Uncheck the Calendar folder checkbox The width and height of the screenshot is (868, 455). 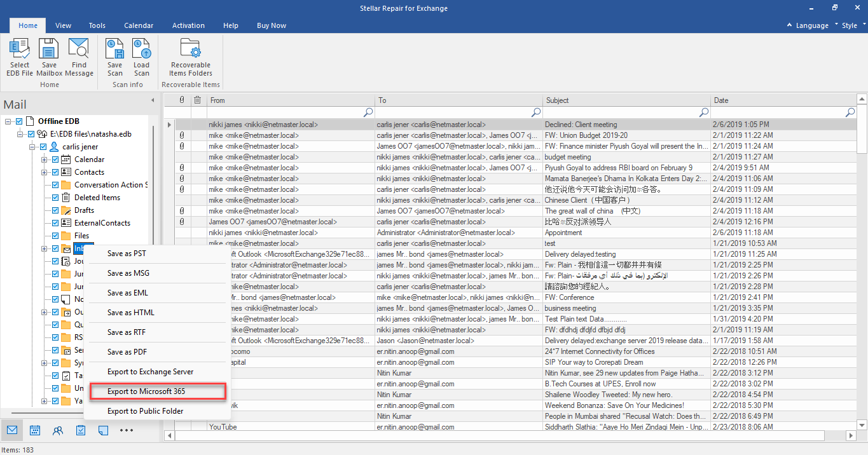pyautogui.click(x=55, y=160)
